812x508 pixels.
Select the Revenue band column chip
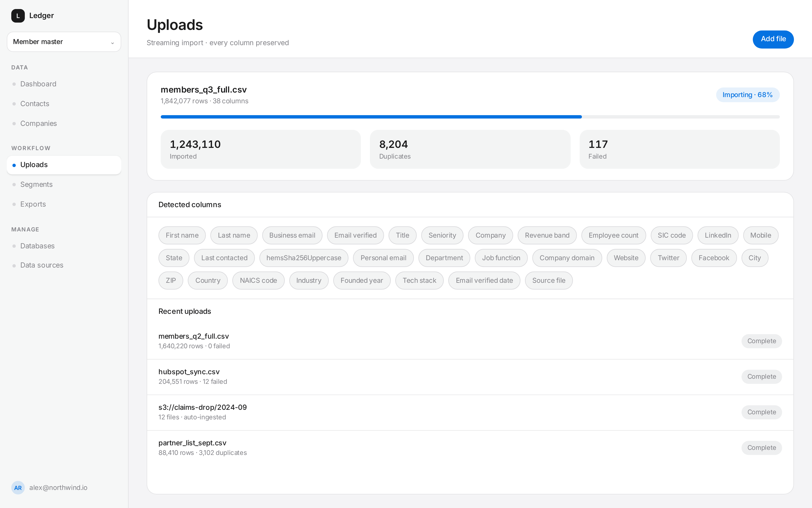click(x=547, y=235)
